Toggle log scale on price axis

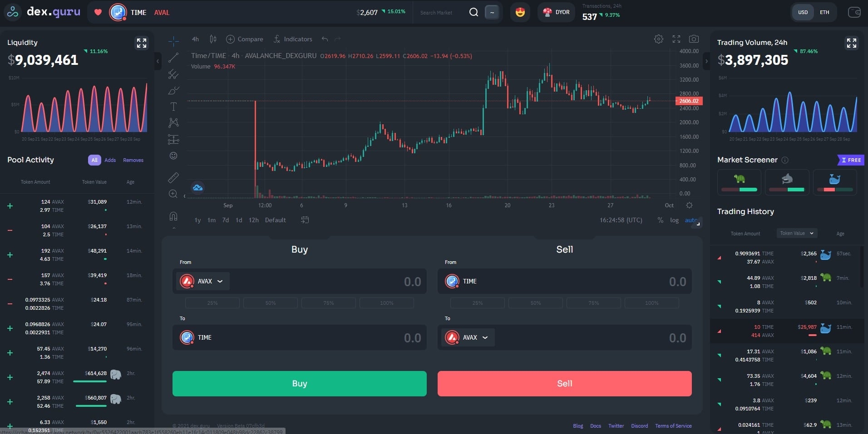coord(674,220)
